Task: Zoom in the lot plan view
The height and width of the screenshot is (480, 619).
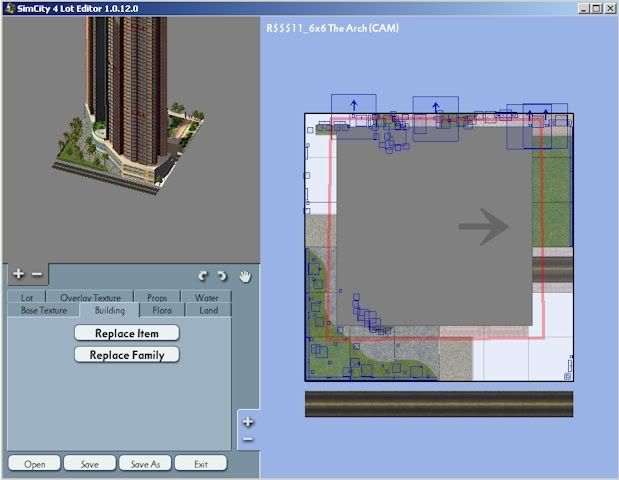Action: (248, 422)
